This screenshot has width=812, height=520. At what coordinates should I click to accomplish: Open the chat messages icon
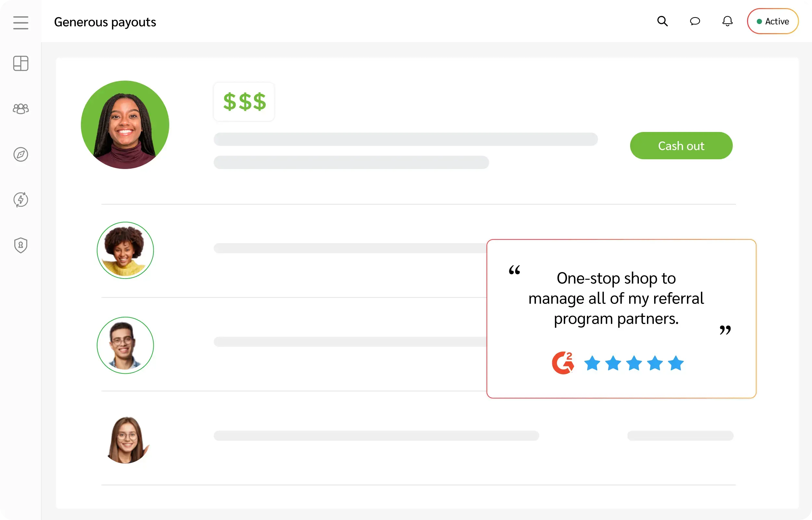pos(695,21)
